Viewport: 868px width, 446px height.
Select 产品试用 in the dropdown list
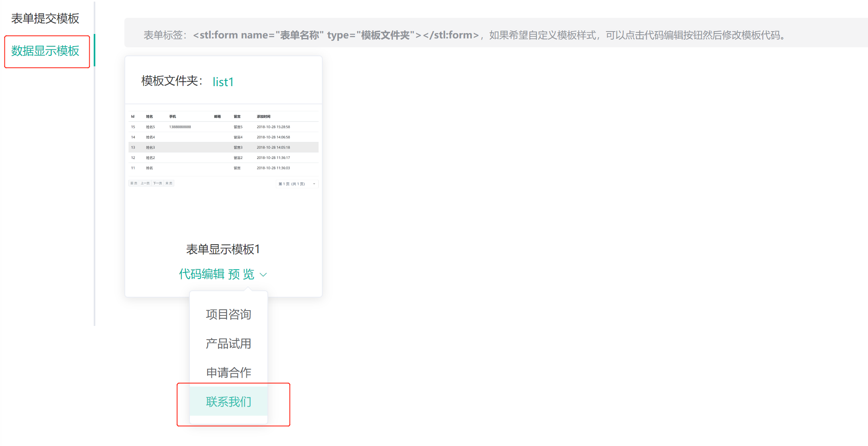click(x=229, y=343)
